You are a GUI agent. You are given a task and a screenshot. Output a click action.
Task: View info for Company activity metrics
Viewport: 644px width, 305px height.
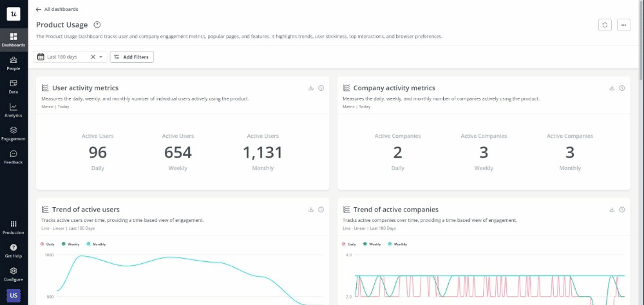pos(622,88)
